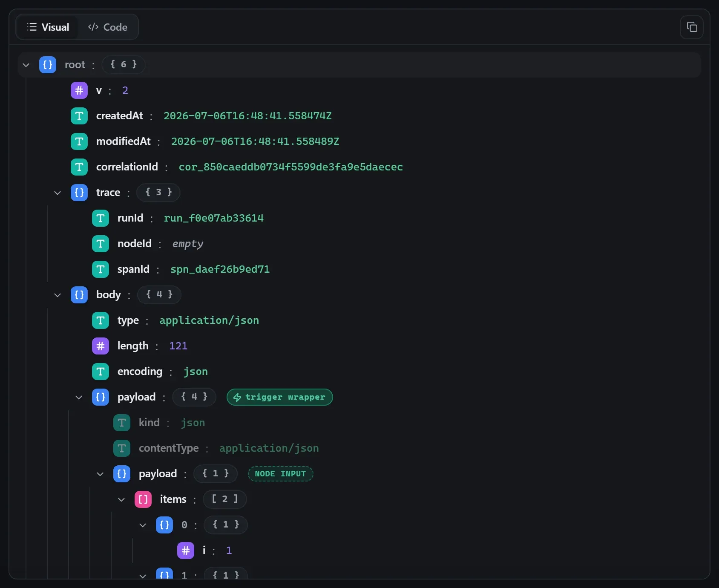Click the items [ 2 ] count badge
This screenshot has width=719, height=588.
225,499
